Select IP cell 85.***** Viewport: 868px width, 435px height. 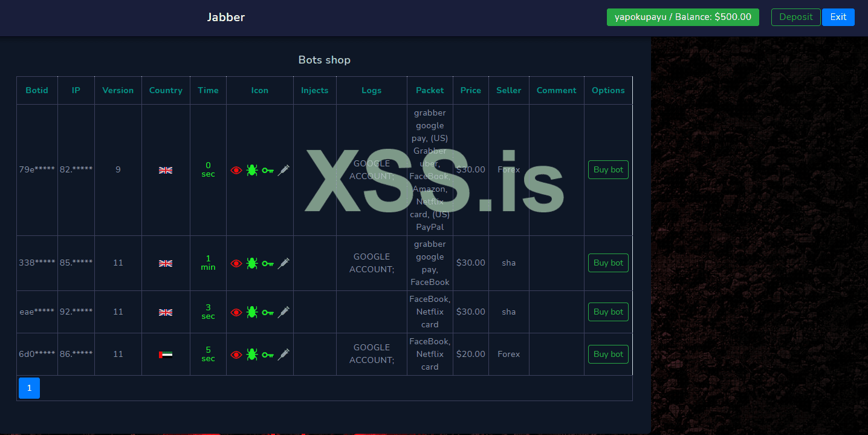tap(76, 263)
